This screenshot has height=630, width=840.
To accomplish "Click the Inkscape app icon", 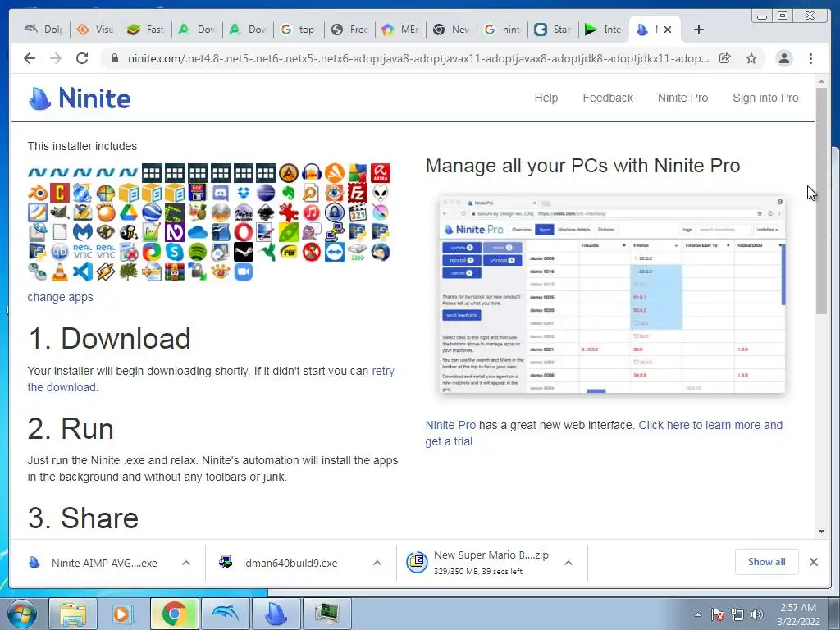I will pyautogui.click(x=267, y=212).
